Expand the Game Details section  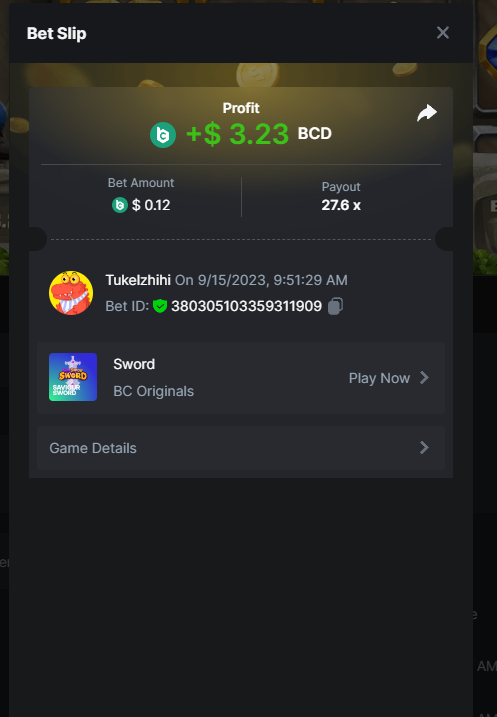coord(240,448)
